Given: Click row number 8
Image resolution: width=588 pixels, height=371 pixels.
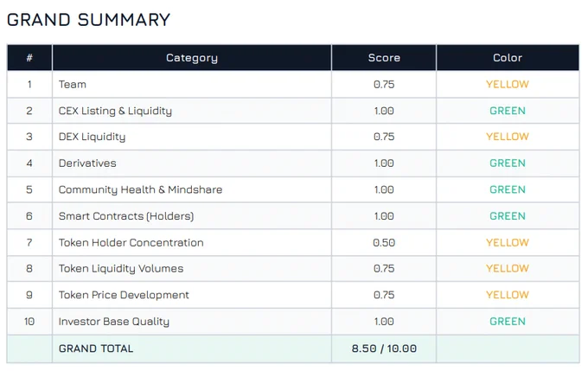Looking at the screenshot, I should [x=29, y=269].
